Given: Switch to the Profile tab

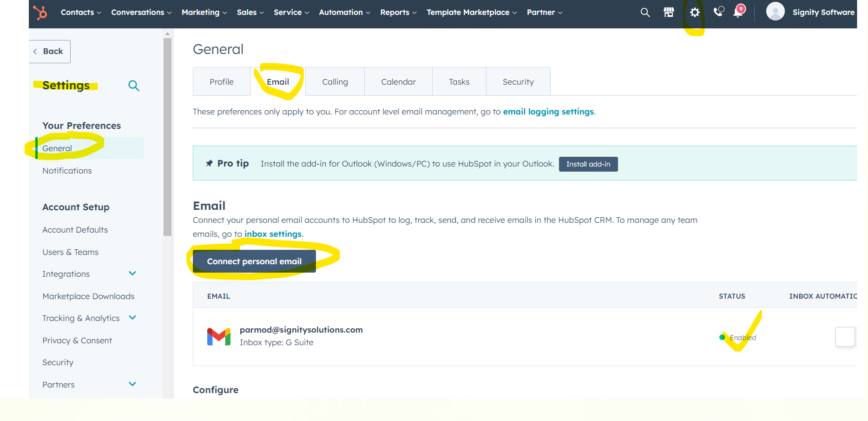Looking at the screenshot, I should (x=222, y=82).
